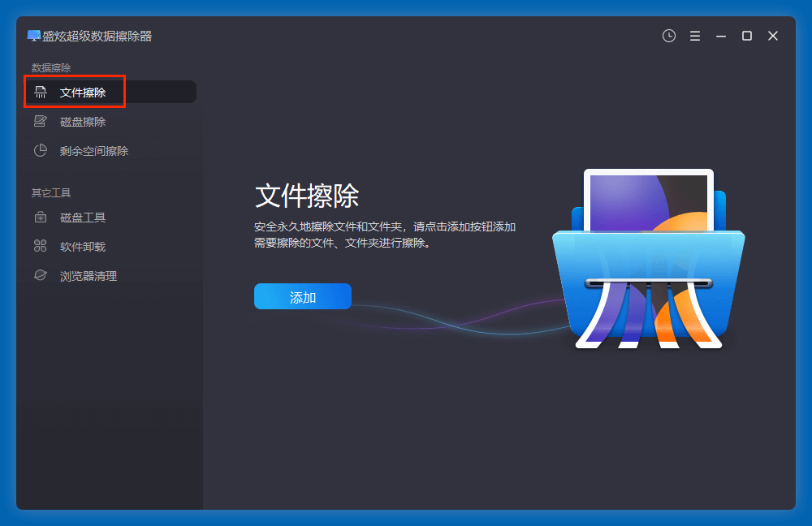Maximize the application window
Viewport: 812px width, 526px height.
[x=746, y=36]
